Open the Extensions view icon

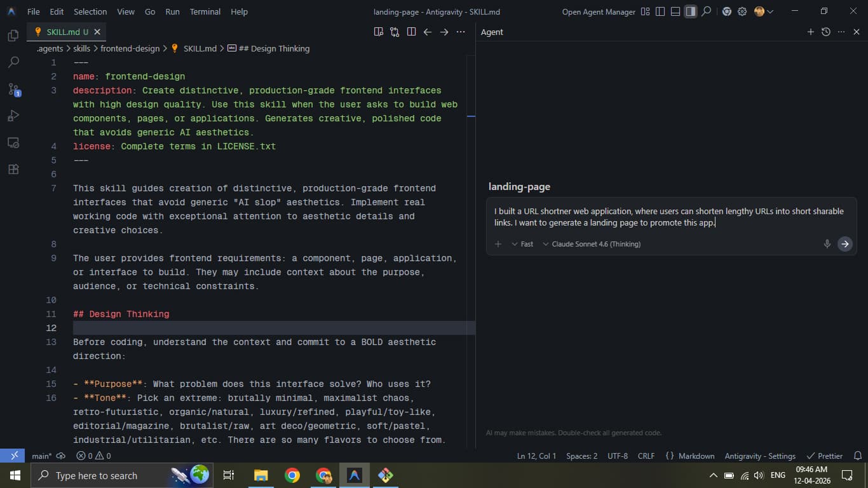tap(13, 169)
